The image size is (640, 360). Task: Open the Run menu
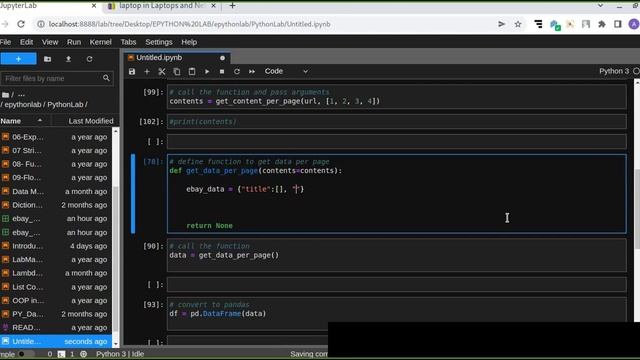pyautogui.click(x=74, y=42)
